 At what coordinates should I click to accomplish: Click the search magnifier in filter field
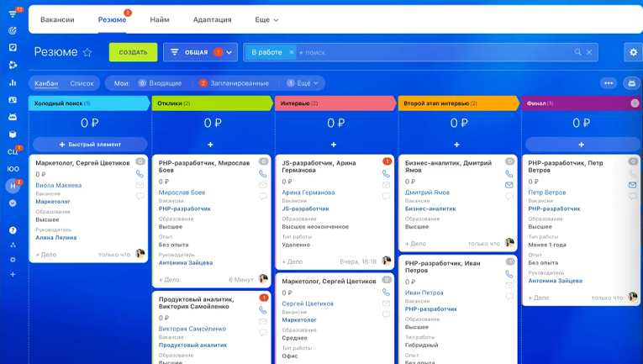point(577,52)
